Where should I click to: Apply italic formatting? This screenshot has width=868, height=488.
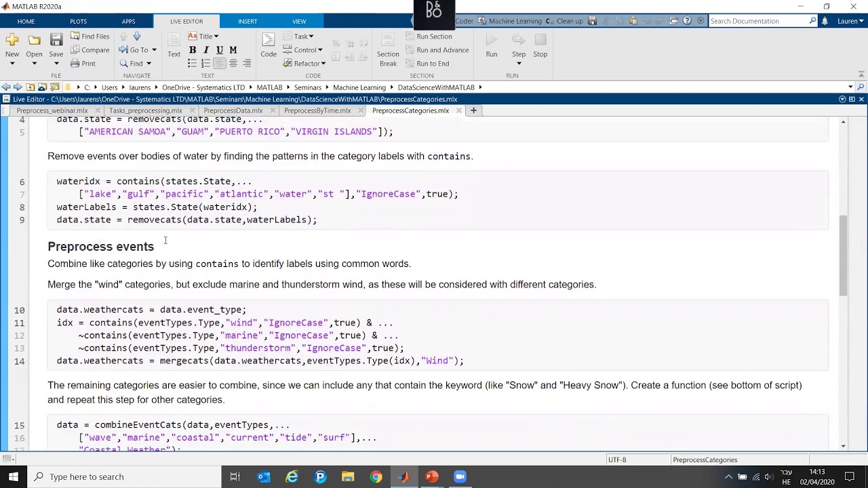click(x=206, y=50)
